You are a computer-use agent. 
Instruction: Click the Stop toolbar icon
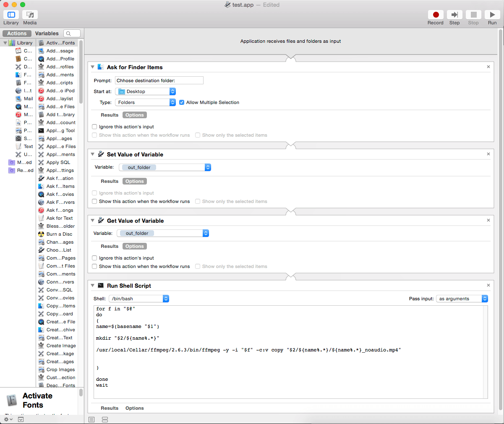(473, 15)
